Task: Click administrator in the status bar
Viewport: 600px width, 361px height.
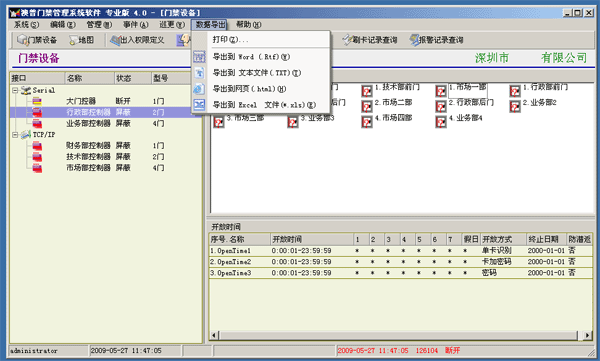Action: (x=34, y=351)
